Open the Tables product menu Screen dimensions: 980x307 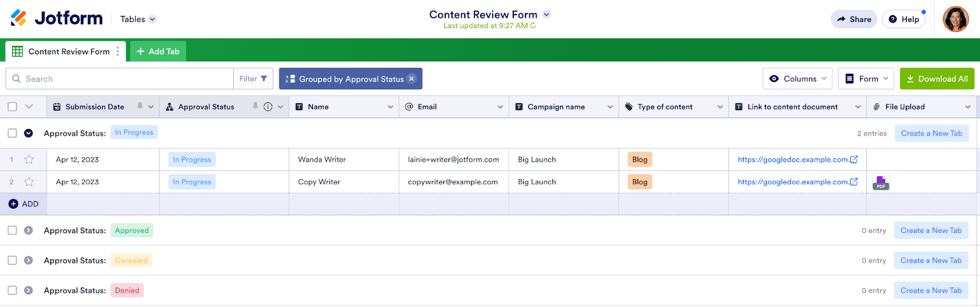click(x=138, y=19)
